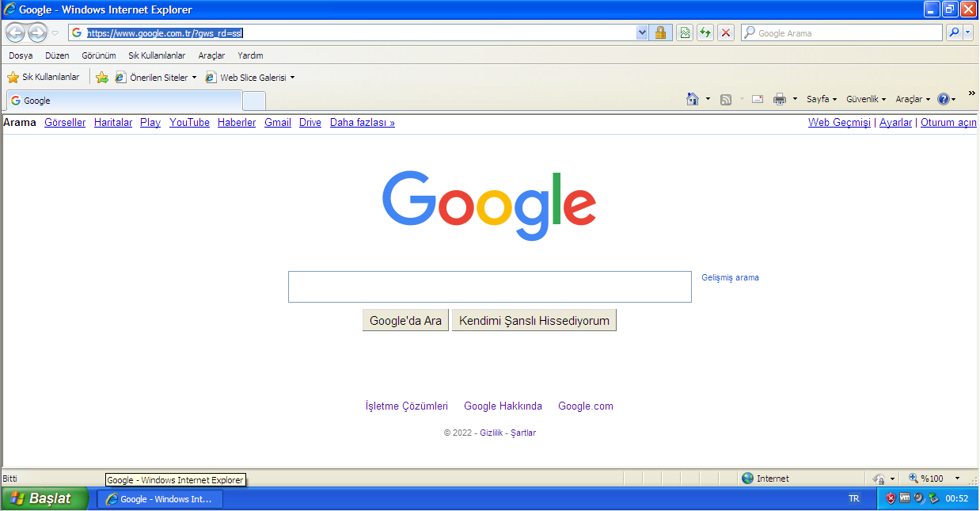The width and height of the screenshot is (980, 511).
Task: Click Add to Favorites Bar star icon
Action: (x=102, y=78)
